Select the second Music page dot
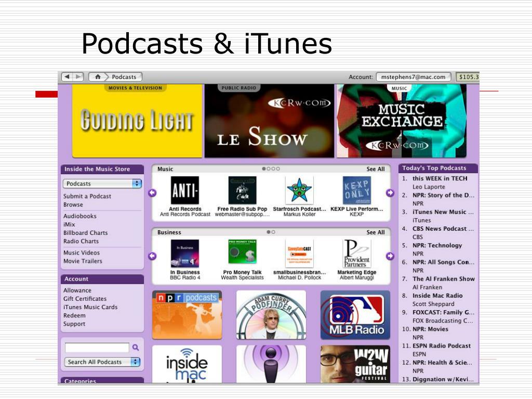 (x=269, y=169)
